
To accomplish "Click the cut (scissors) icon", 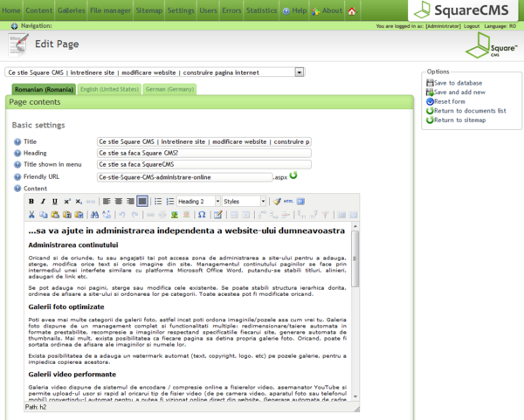I will coord(32,215).
